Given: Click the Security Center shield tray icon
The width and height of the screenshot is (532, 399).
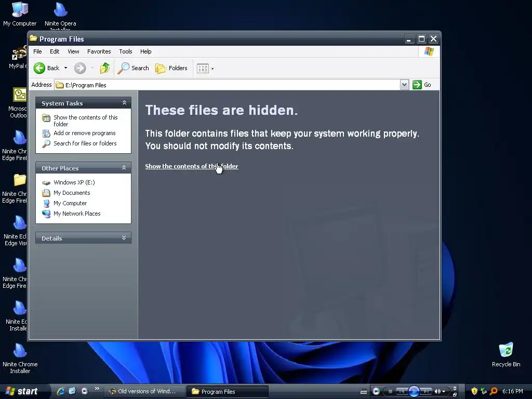Looking at the screenshot, I should [x=474, y=391].
